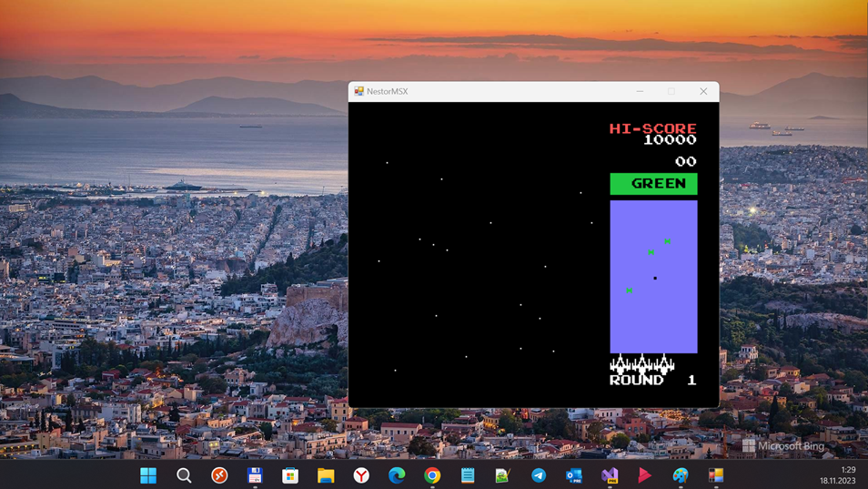Click the 00 current score
The image size is (868, 489).
pos(686,161)
